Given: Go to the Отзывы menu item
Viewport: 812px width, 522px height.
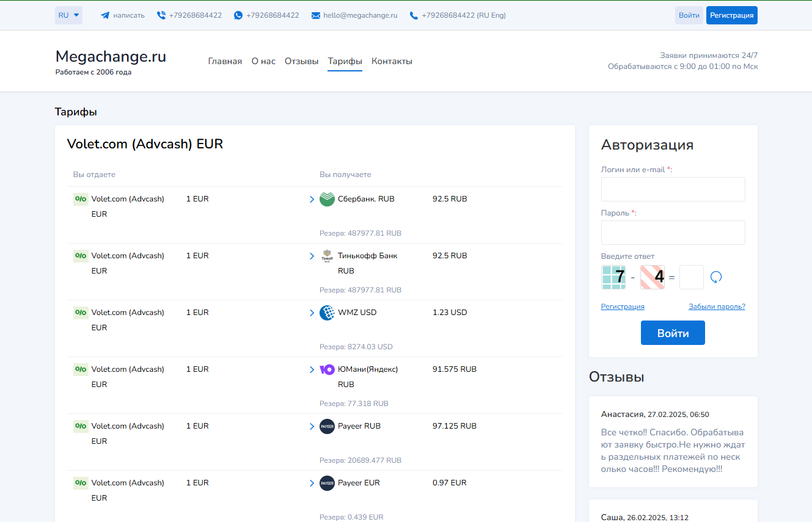Looking at the screenshot, I should (301, 61).
